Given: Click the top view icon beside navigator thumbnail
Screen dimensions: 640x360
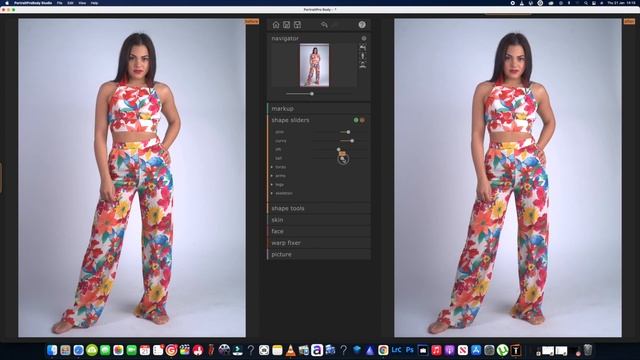Looking at the screenshot, I should click(362, 47).
